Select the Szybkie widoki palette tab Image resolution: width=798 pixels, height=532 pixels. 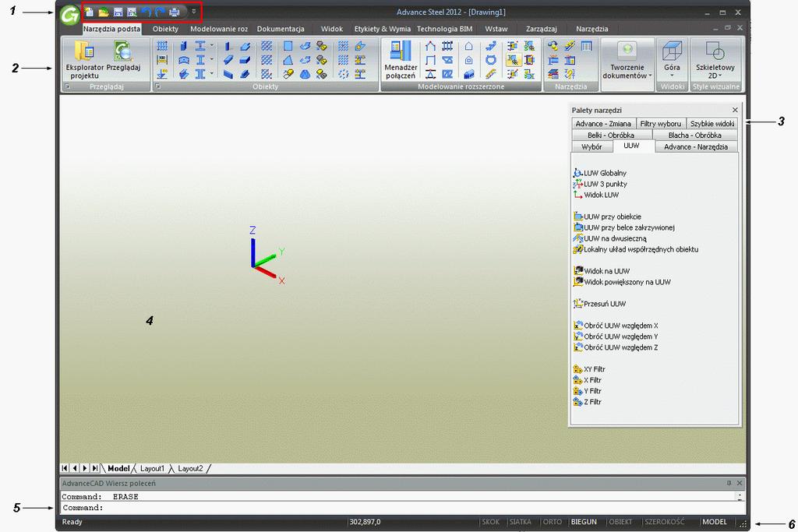click(x=712, y=124)
